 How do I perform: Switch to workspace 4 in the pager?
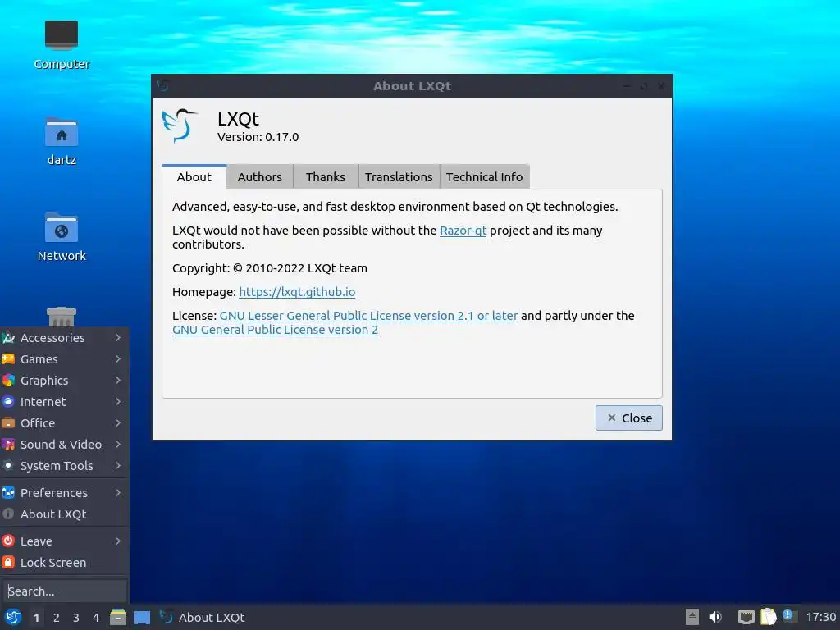click(x=96, y=618)
